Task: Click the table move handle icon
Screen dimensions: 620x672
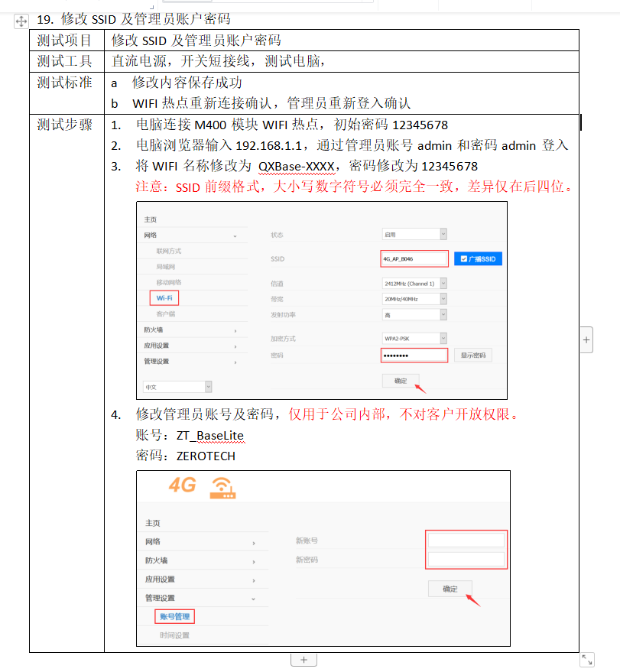Action: coord(21,21)
